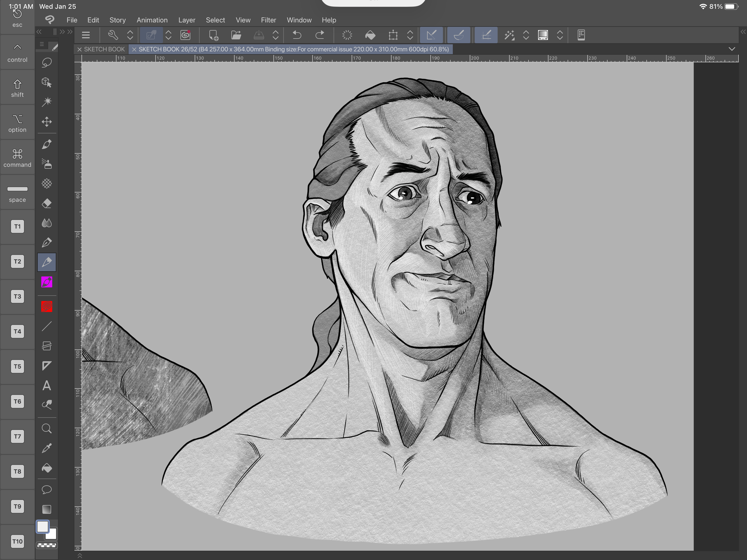Toggle Snap to Ruler
The width and height of the screenshot is (747, 560).
point(431,35)
